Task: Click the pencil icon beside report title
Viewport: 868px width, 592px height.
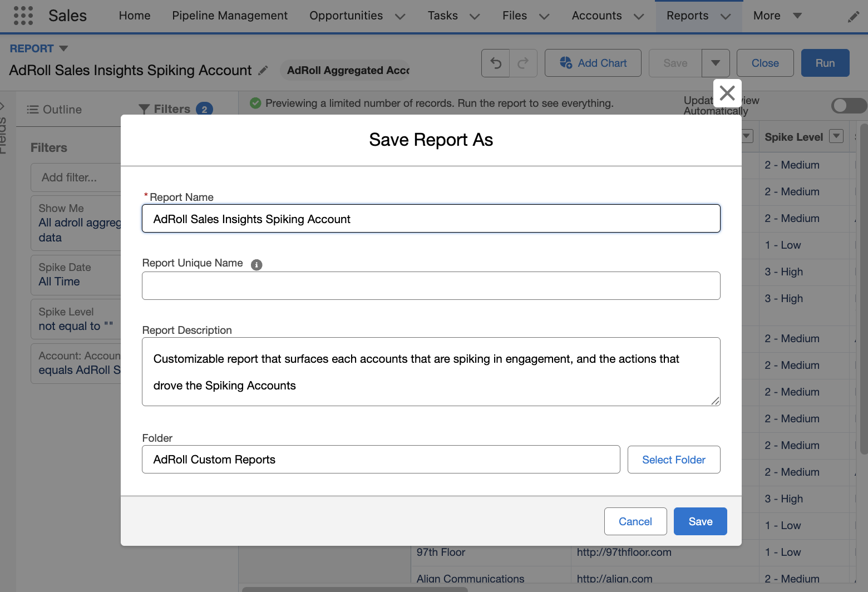Action: [263, 71]
